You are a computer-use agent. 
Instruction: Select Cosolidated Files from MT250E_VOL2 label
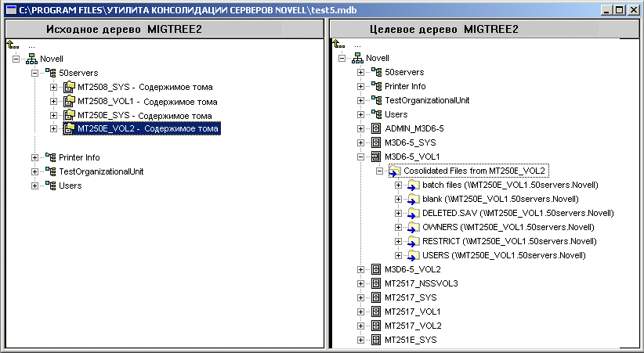(474, 171)
